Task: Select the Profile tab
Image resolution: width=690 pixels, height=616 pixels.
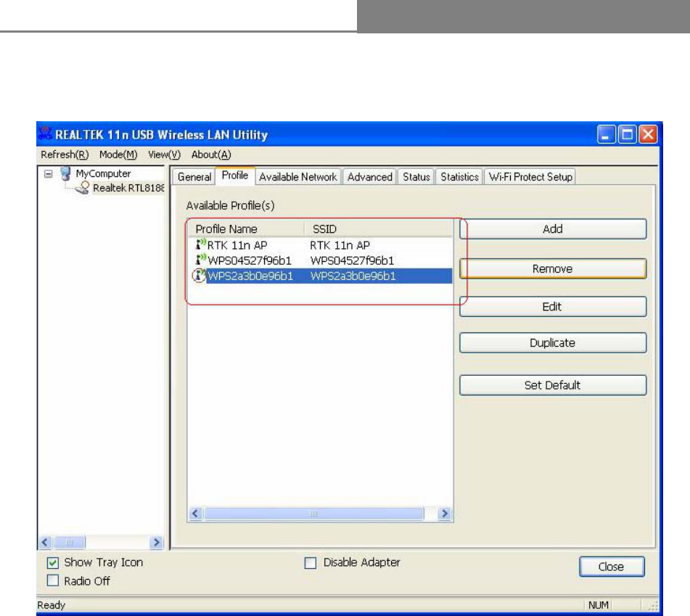Action: tap(235, 176)
